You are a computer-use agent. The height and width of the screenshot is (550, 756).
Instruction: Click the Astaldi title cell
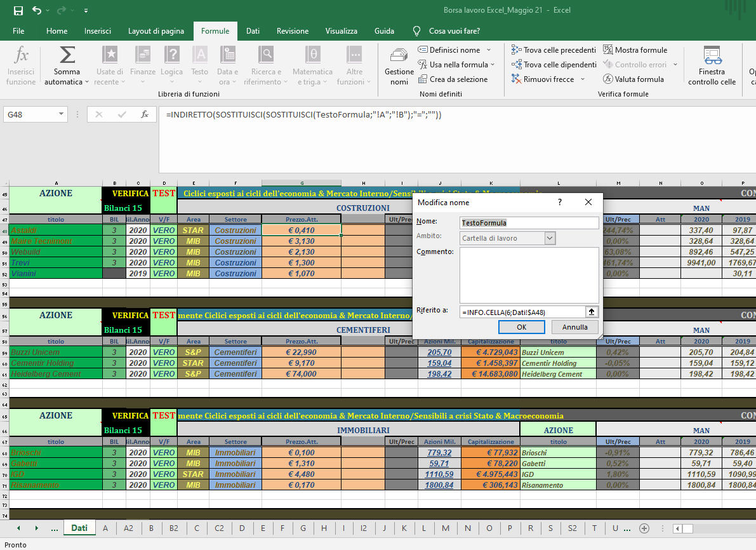point(56,230)
